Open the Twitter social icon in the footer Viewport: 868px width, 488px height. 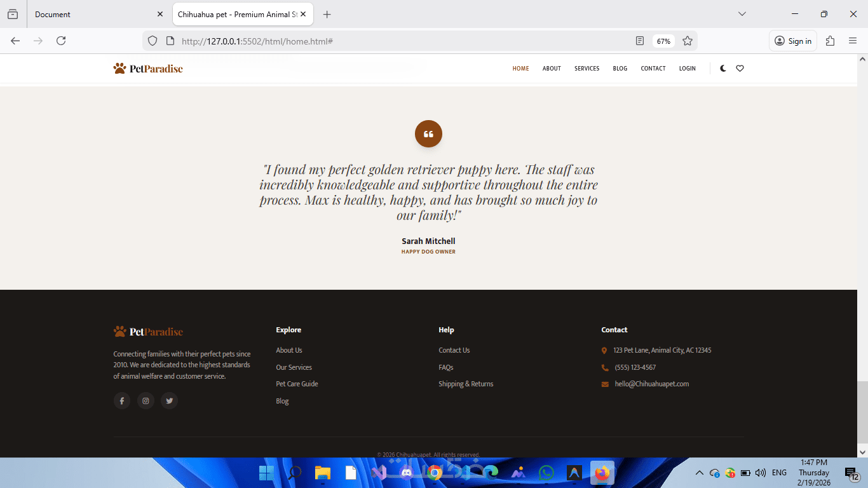[169, 401]
